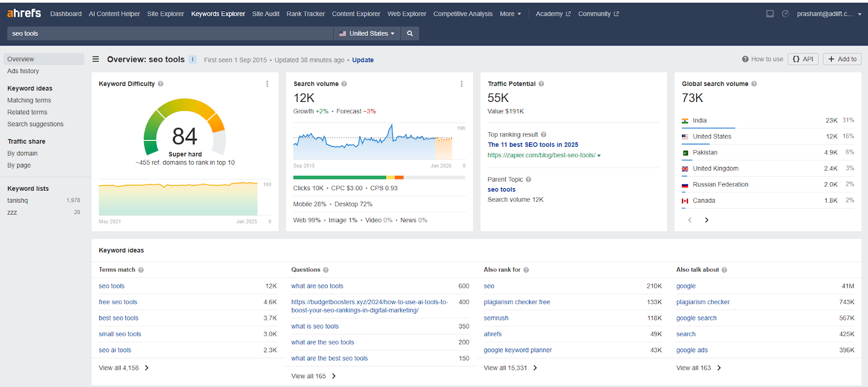Click View all 163 also talk about
The width and height of the screenshot is (868, 387).
tap(699, 368)
